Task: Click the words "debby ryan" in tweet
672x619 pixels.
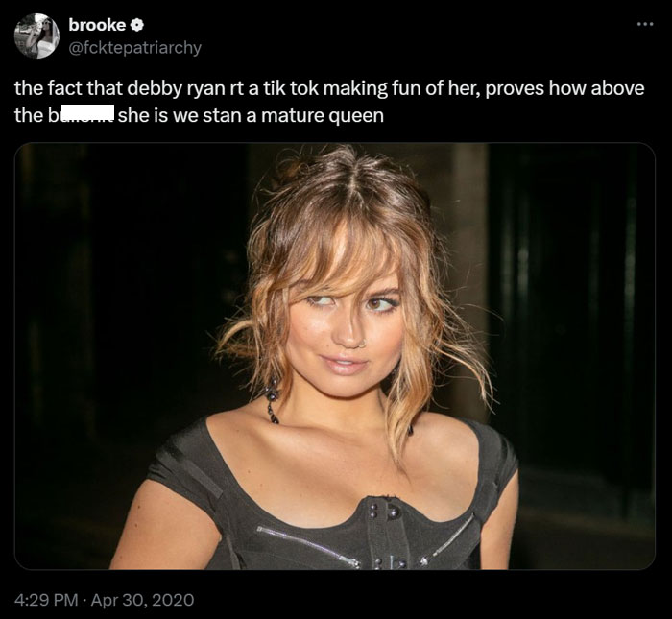Action: (x=176, y=88)
